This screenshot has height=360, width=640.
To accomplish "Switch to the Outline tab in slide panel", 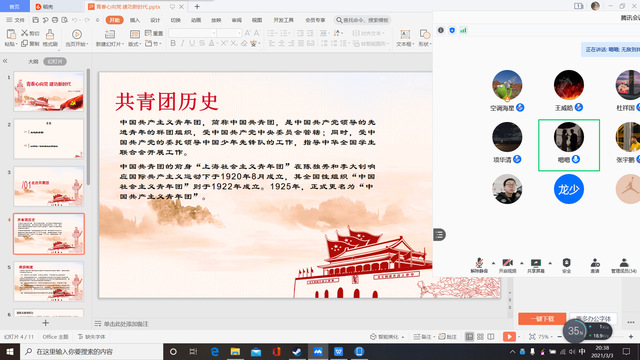I will pyautogui.click(x=33, y=62).
